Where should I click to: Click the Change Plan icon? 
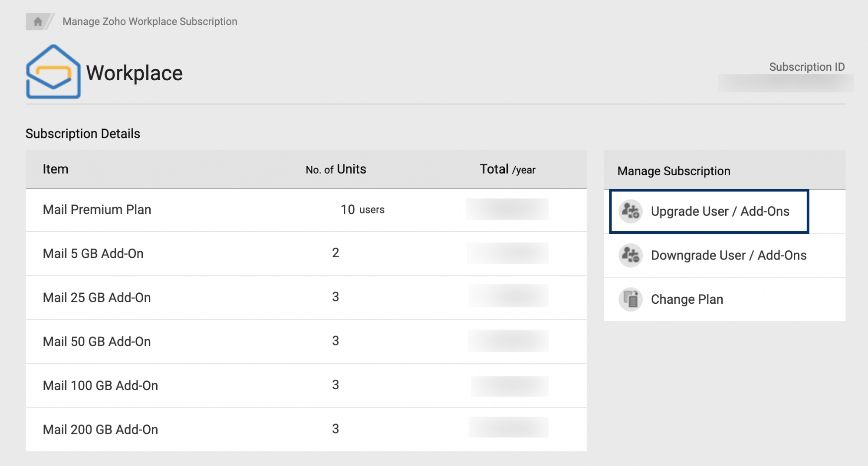point(630,299)
